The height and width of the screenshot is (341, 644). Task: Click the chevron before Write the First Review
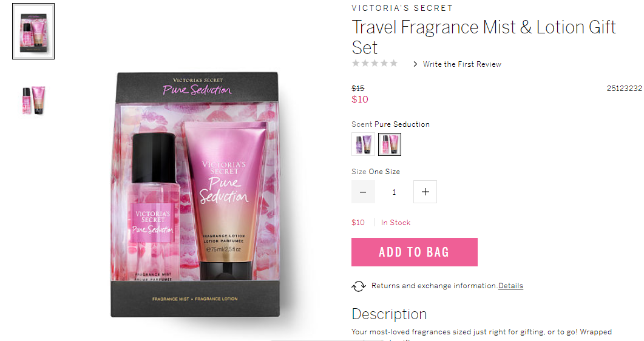pyautogui.click(x=415, y=64)
